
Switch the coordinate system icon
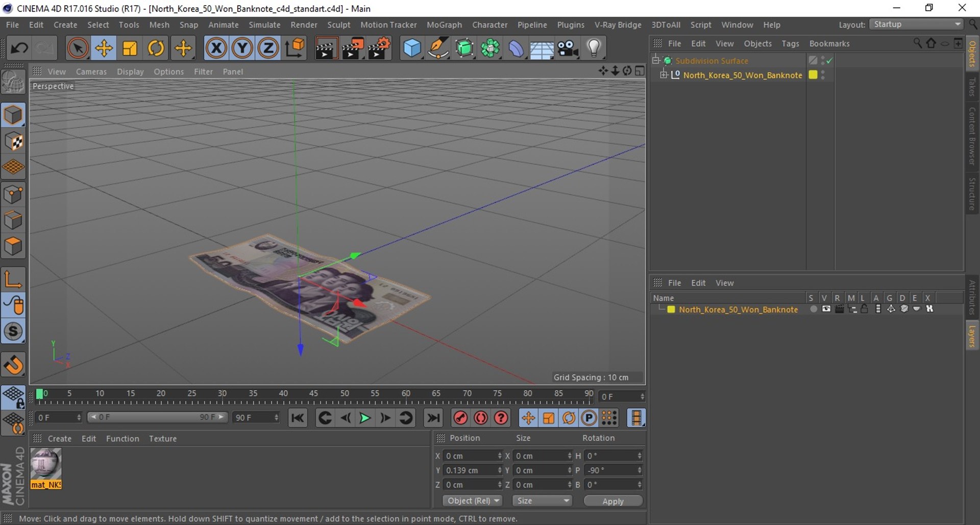pos(295,49)
